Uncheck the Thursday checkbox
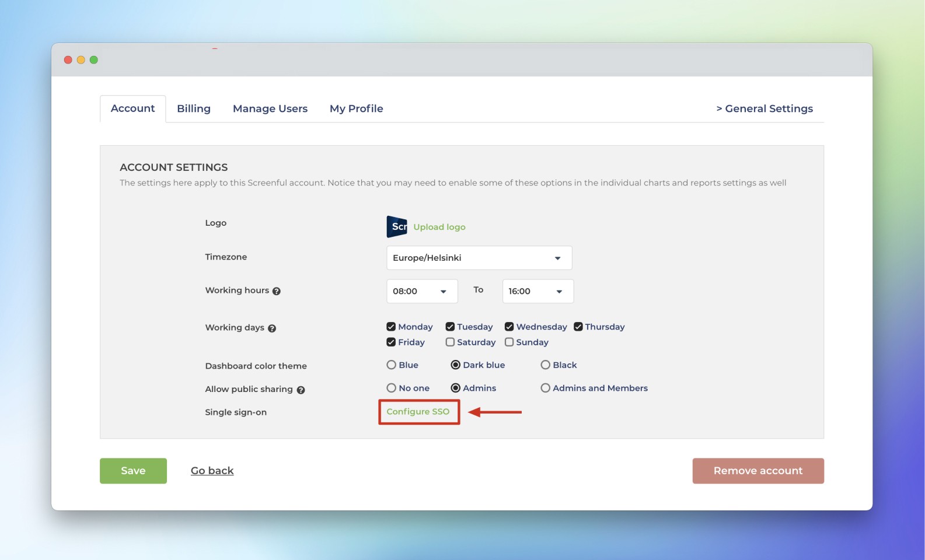Screen dimensions: 925x560 tap(578, 327)
